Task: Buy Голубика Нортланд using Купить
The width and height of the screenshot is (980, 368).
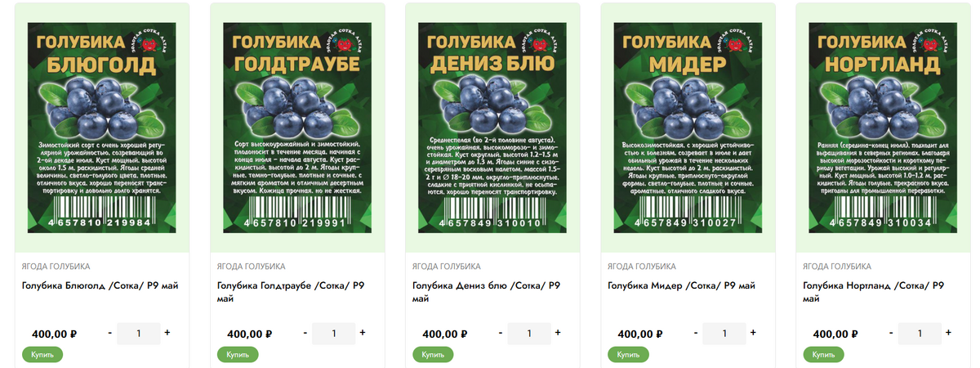Action: pyautogui.click(x=824, y=355)
